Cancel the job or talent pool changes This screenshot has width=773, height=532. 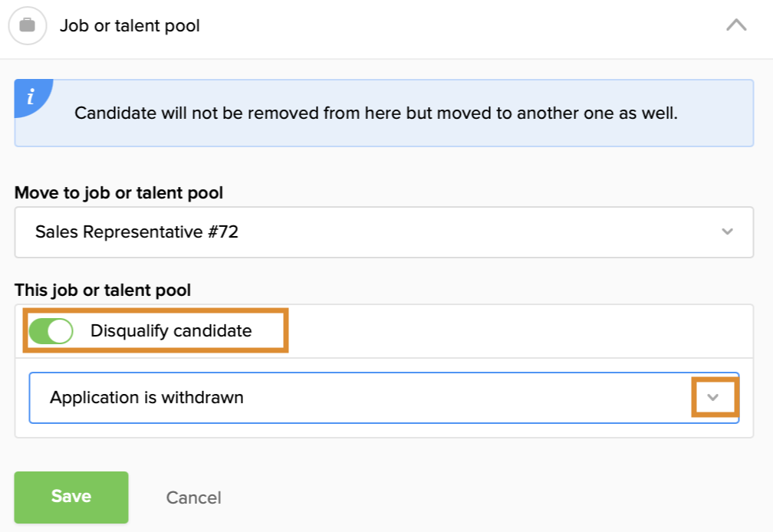pyautogui.click(x=193, y=498)
